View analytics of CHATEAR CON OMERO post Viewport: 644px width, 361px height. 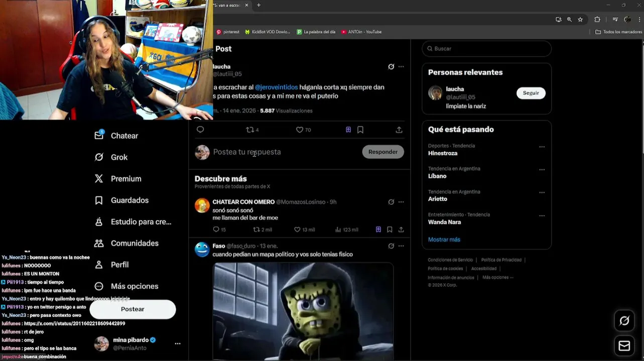pos(346,230)
